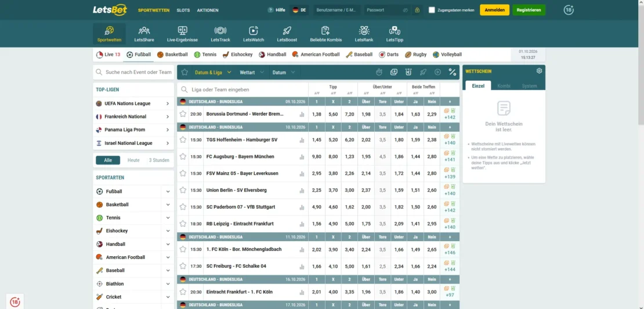The width and height of the screenshot is (644, 309).
Task: Switch to the Kombi tab in Wettschein
Action: point(504,86)
